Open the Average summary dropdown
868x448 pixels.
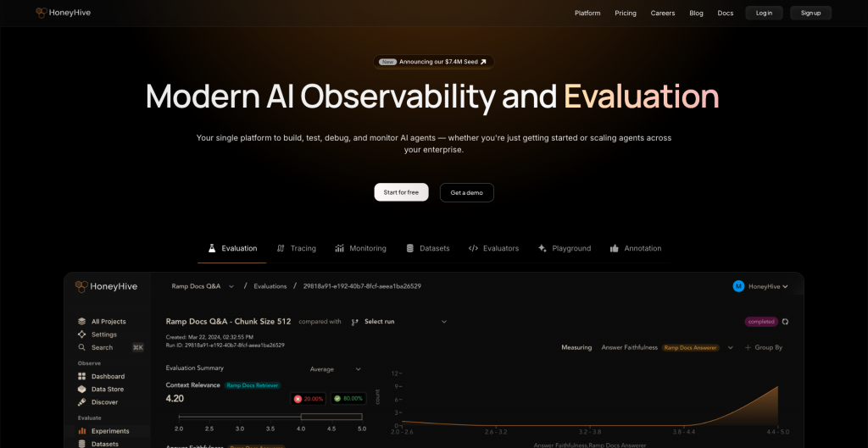(335, 369)
